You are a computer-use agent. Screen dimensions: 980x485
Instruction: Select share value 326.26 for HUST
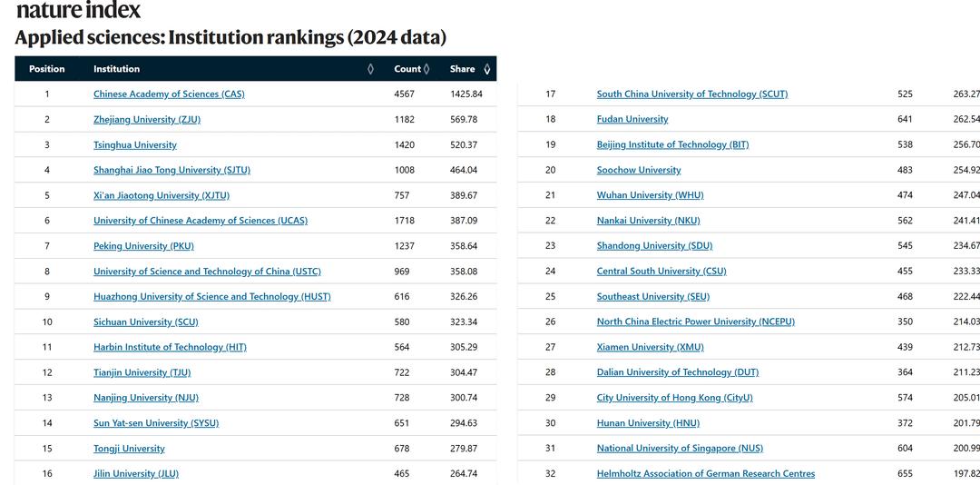tap(464, 297)
